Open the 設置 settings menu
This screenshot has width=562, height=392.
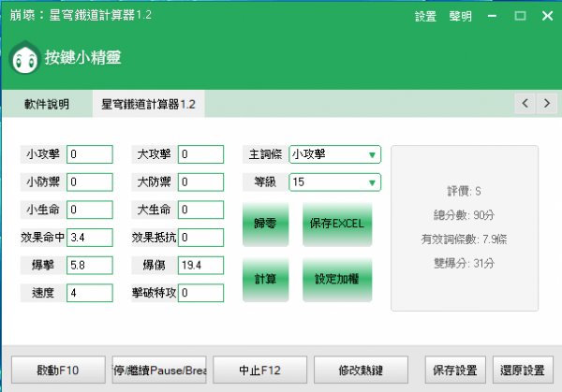point(425,16)
